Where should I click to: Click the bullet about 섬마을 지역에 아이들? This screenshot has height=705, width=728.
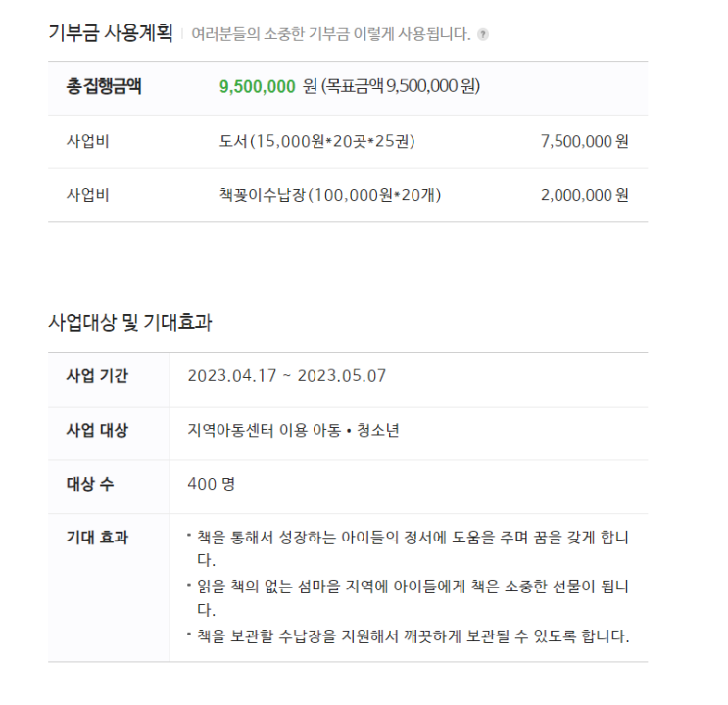pyautogui.click(x=409, y=598)
